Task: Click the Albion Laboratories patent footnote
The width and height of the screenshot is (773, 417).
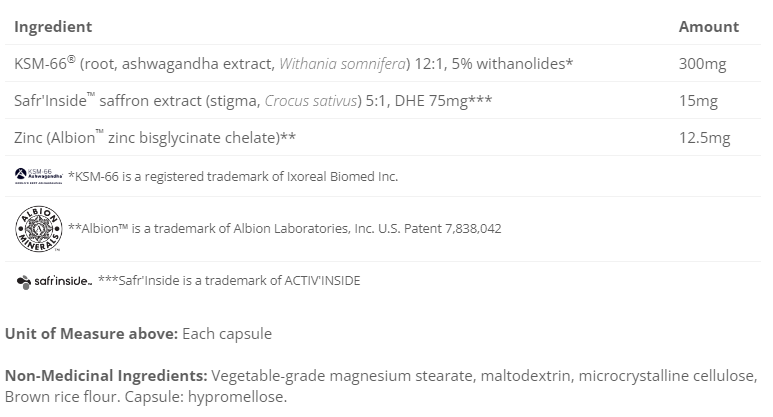Action: pyautogui.click(x=284, y=228)
